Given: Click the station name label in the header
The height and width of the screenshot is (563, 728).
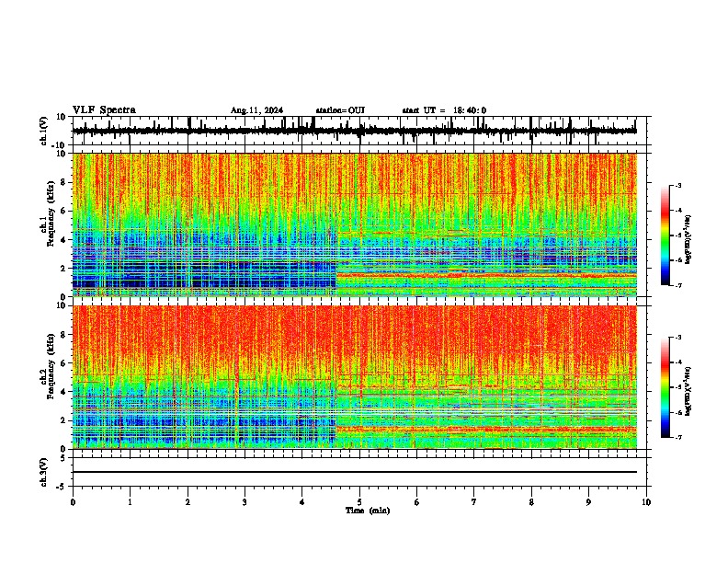Looking at the screenshot, I should pos(340,110).
